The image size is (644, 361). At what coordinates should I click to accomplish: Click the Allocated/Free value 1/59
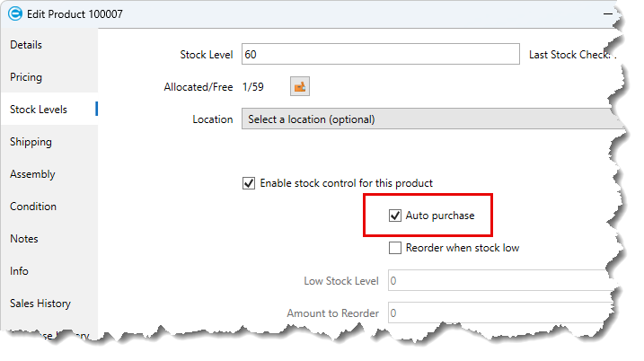252,87
